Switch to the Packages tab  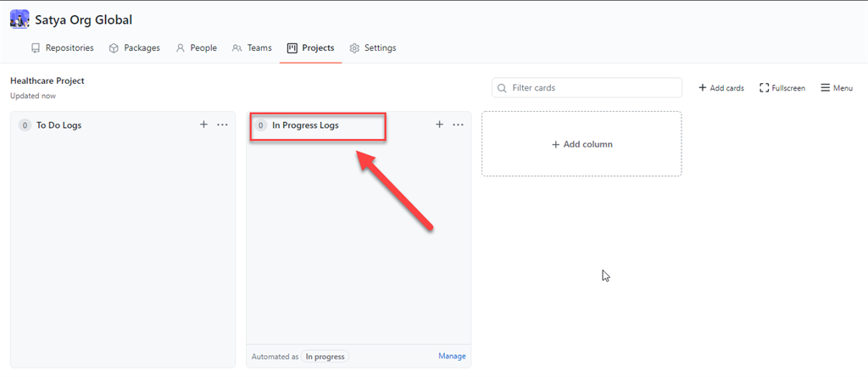pos(134,48)
